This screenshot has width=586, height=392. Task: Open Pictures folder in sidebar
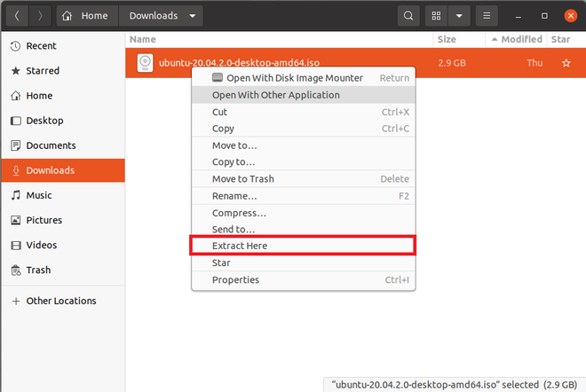click(x=63, y=220)
